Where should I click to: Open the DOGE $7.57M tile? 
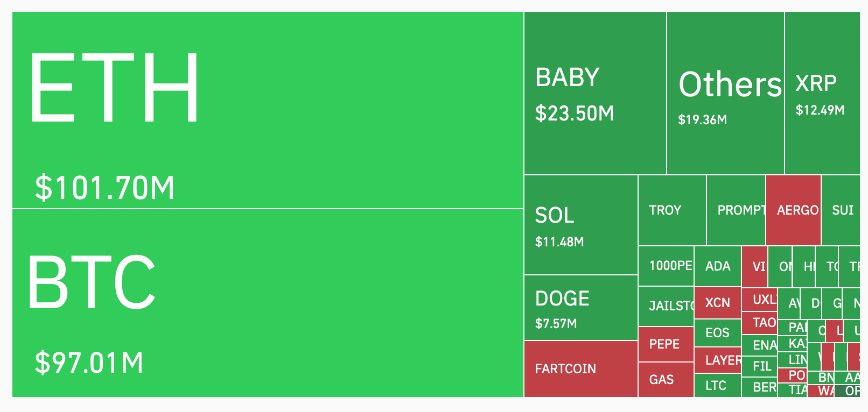pos(580,308)
